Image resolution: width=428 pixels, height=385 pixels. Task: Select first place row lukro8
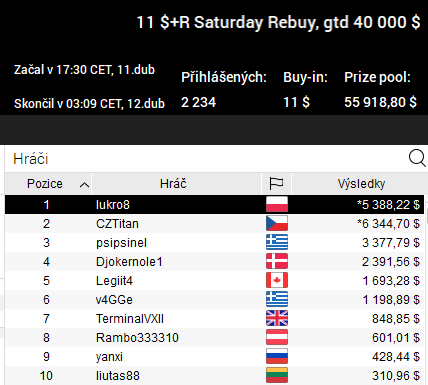[214, 204]
